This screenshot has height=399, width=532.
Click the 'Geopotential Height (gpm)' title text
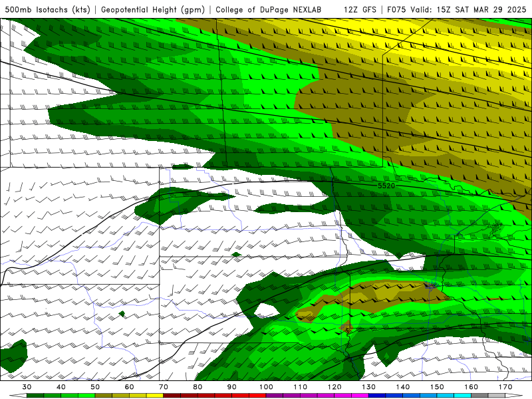(x=153, y=10)
